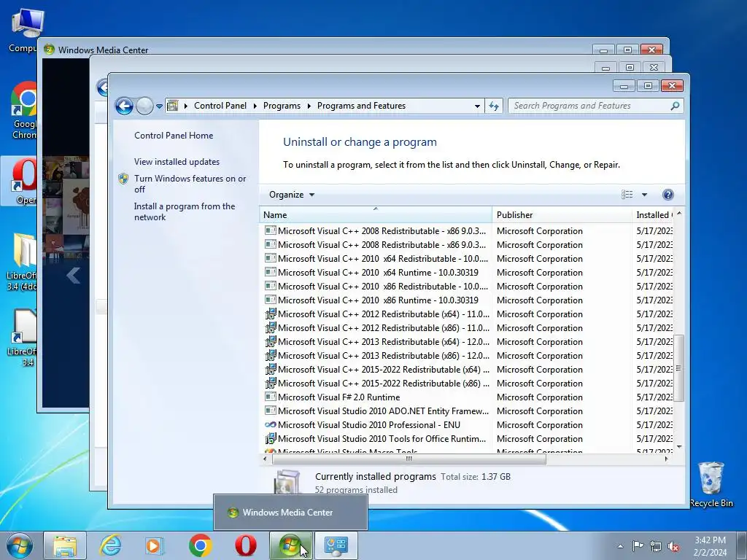Launch Opera from the taskbar
The width and height of the screenshot is (747, 560).
[x=245, y=545]
